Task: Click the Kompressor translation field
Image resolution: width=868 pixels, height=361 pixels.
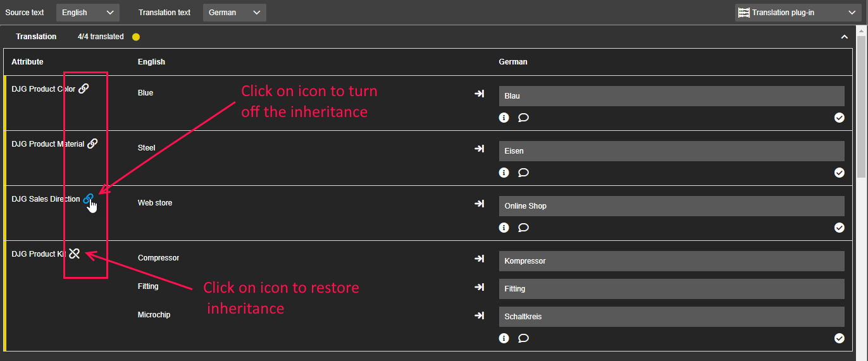Action: click(671, 261)
